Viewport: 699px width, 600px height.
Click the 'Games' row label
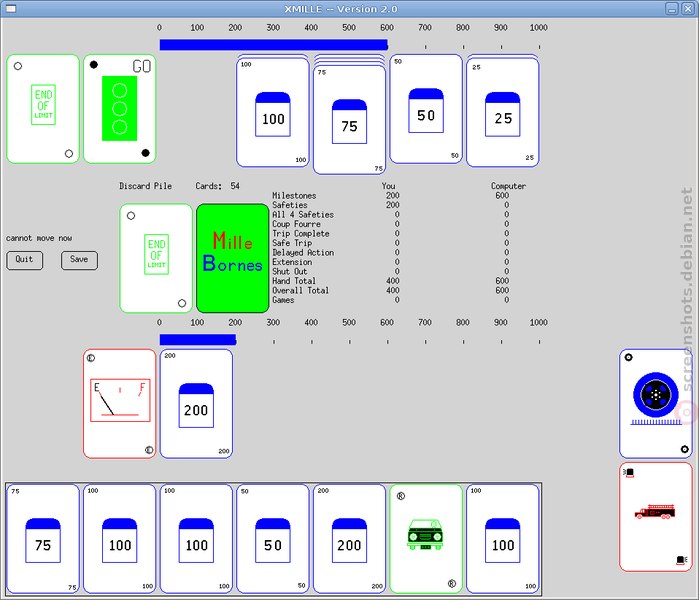pos(283,300)
